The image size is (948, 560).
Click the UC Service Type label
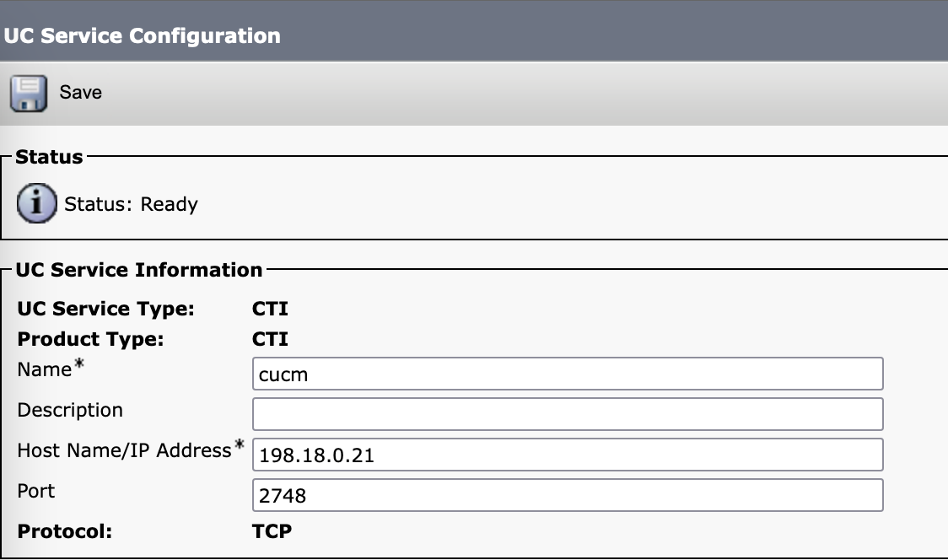coord(105,309)
